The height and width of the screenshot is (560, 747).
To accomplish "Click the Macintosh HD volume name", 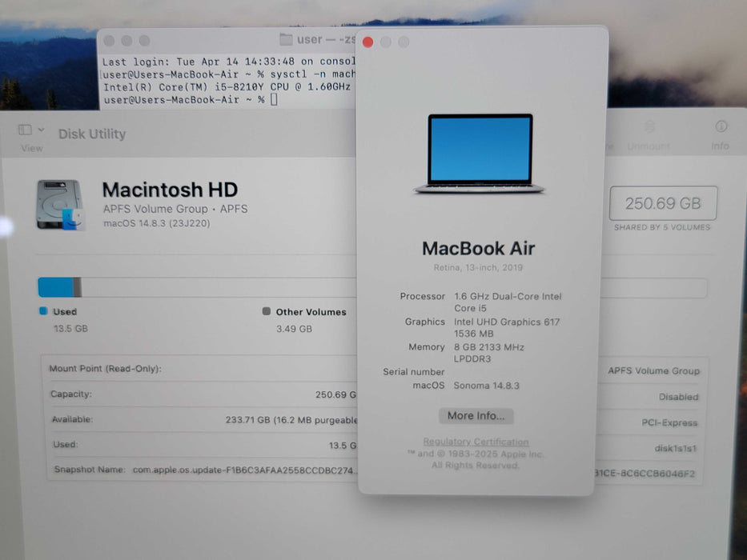I will (170, 190).
